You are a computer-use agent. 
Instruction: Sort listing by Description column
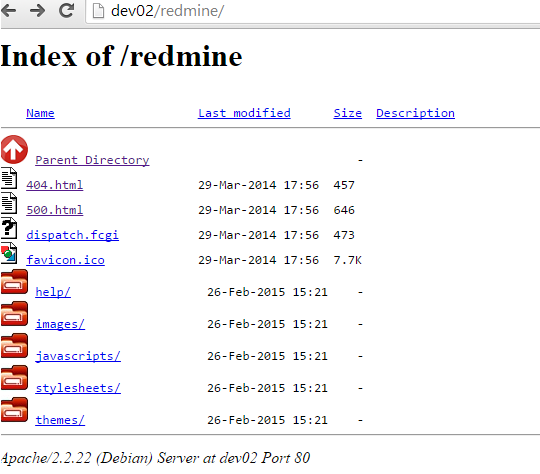(x=415, y=113)
